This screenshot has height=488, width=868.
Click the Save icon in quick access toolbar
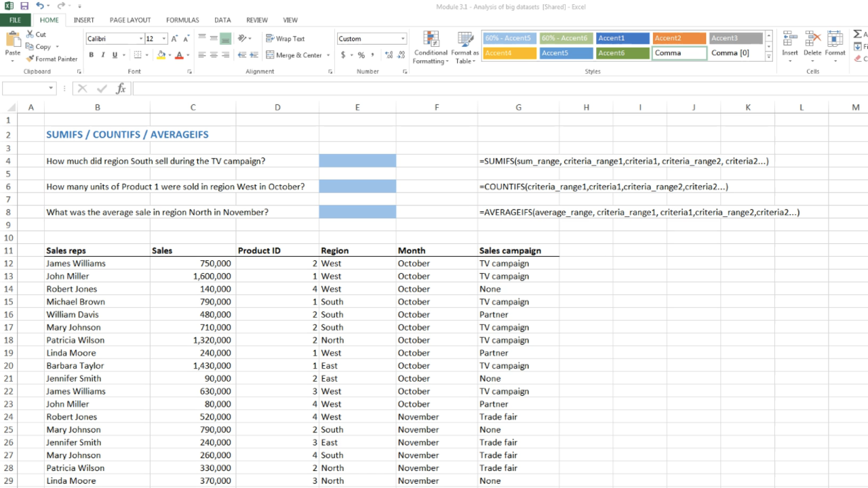[24, 6]
